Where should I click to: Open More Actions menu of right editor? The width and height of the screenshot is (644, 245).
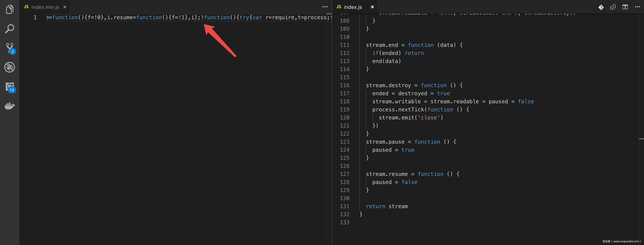point(637,7)
